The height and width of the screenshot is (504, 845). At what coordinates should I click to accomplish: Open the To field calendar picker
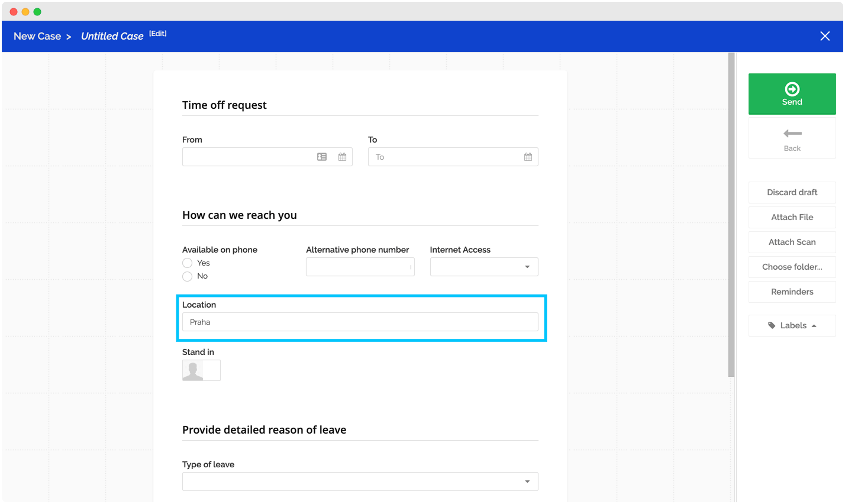click(x=528, y=157)
